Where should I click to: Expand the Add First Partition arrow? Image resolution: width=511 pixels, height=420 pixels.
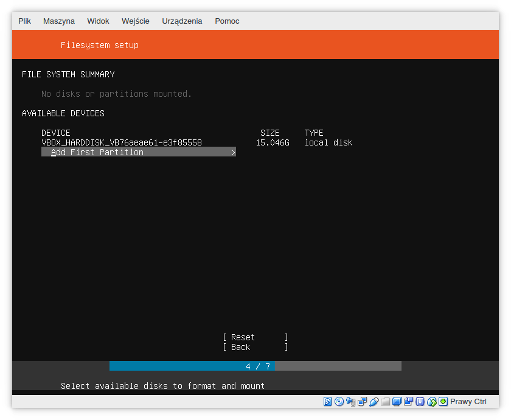[233, 152]
